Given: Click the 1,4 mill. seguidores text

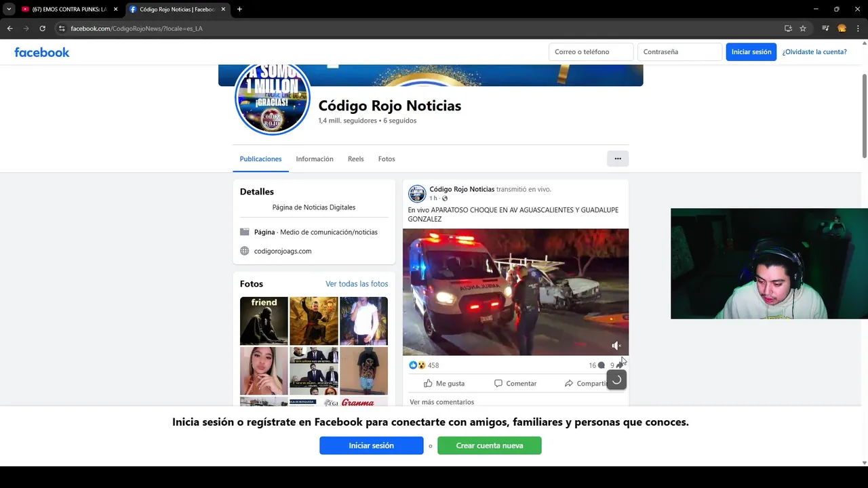Looking at the screenshot, I should coord(347,121).
